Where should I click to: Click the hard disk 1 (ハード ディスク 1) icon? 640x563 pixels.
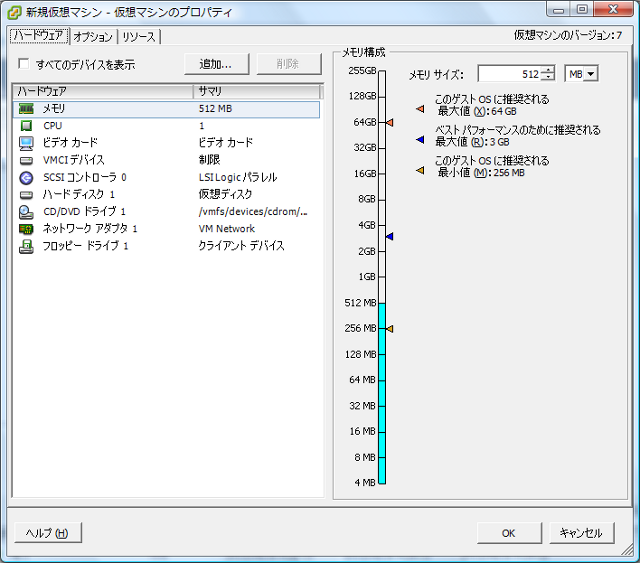(27, 195)
